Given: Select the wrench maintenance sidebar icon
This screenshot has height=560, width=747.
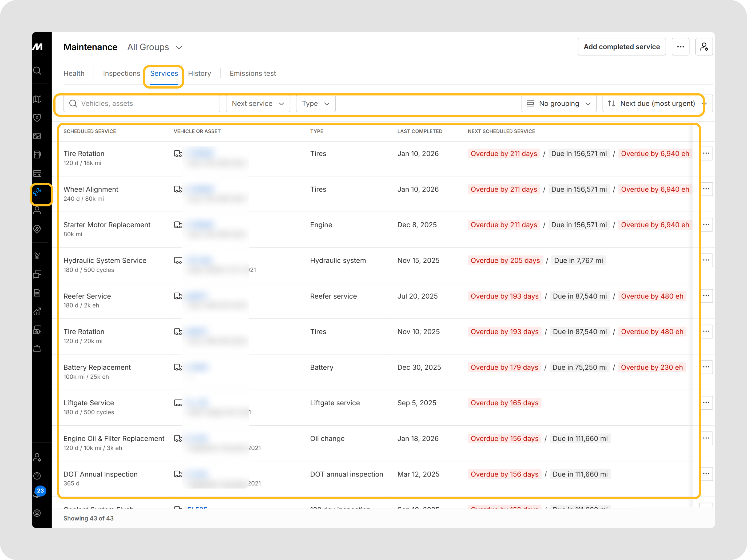Looking at the screenshot, I should pyautogui.click(x=37, y=192).
